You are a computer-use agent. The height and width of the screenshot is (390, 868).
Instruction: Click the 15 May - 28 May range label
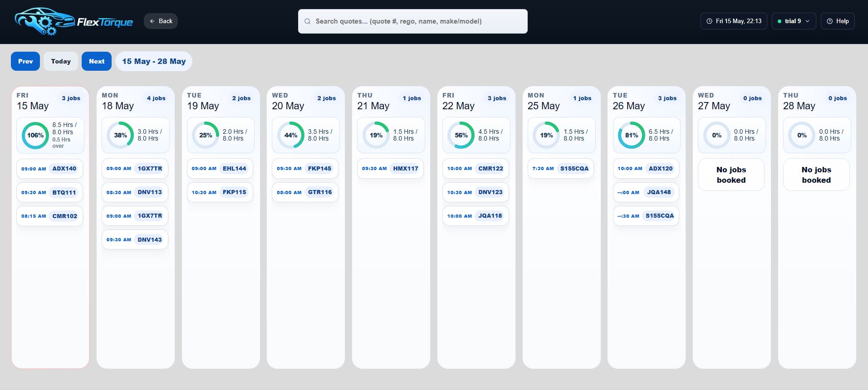pyautogui.click(x=154, y=61)
